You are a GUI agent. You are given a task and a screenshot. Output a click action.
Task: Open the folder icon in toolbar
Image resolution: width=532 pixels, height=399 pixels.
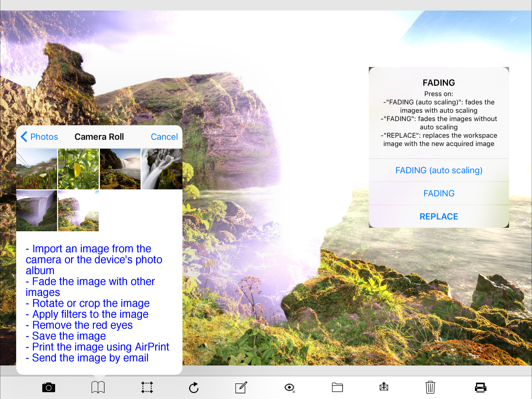(x=337, y=388)
